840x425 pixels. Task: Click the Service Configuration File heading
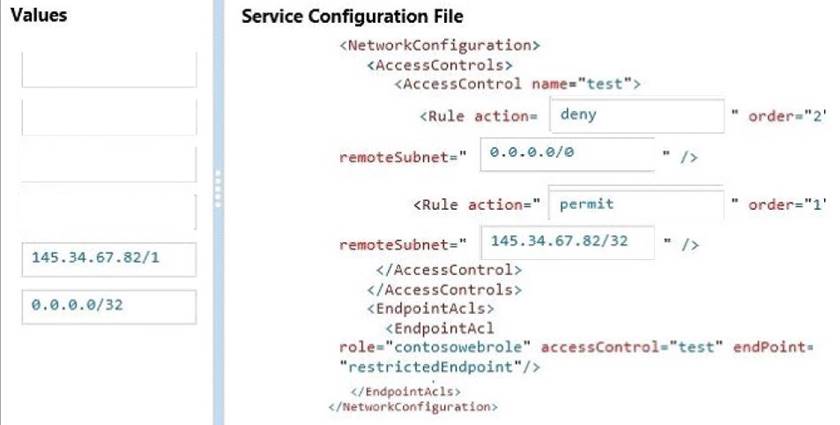tap(353, 18)
